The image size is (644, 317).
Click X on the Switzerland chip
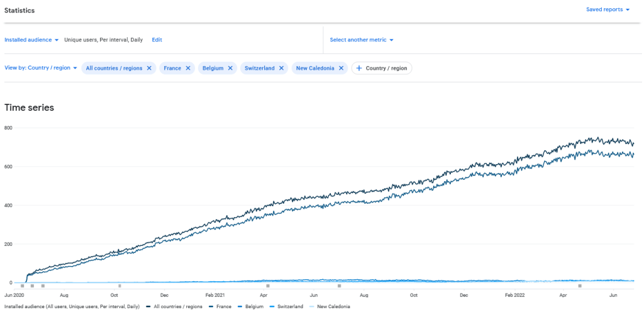coord(281,68)
